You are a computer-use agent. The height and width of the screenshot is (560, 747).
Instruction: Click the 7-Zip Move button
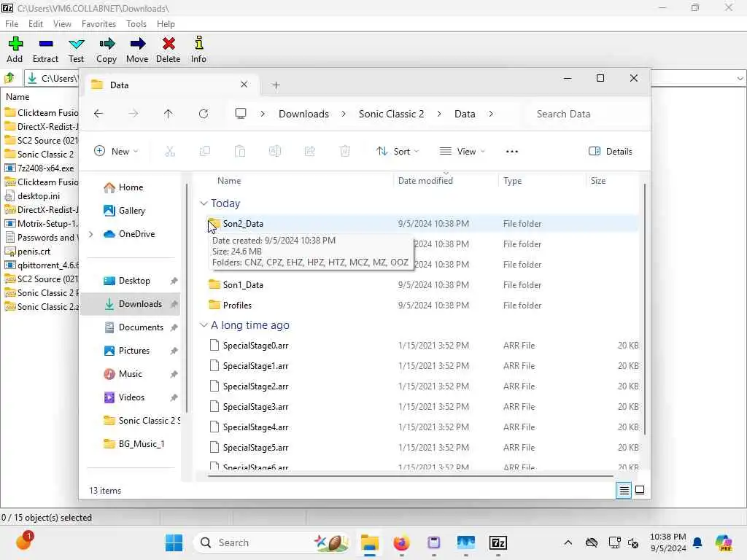[x=137, y=50]
